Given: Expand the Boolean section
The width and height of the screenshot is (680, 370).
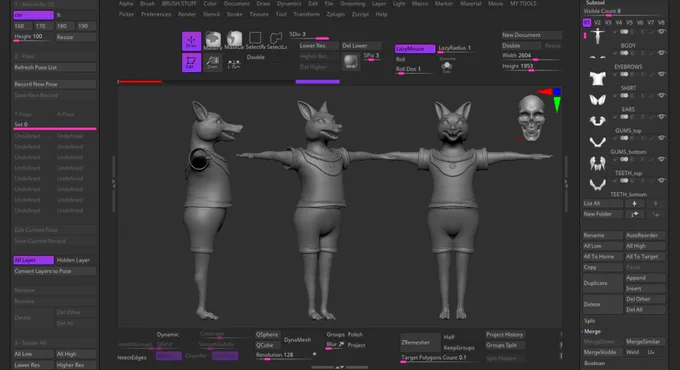Looking at the screenshot, I should coord(594,363).
